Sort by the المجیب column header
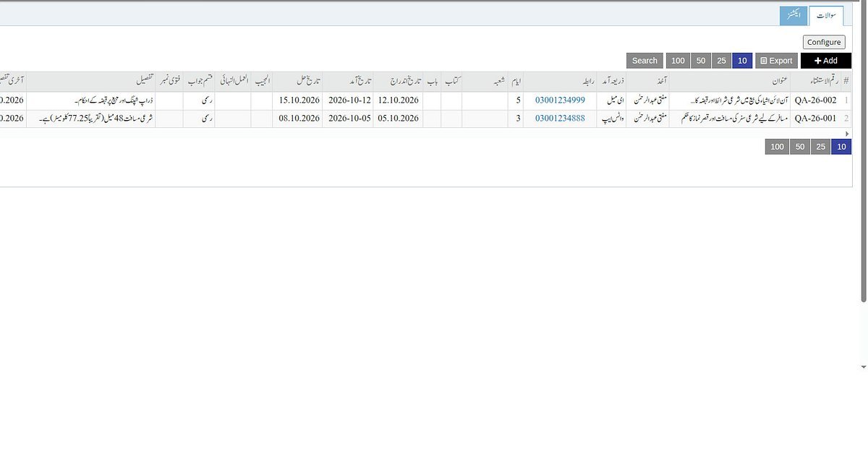The image size is (868, 452). (x=262, y=81)
